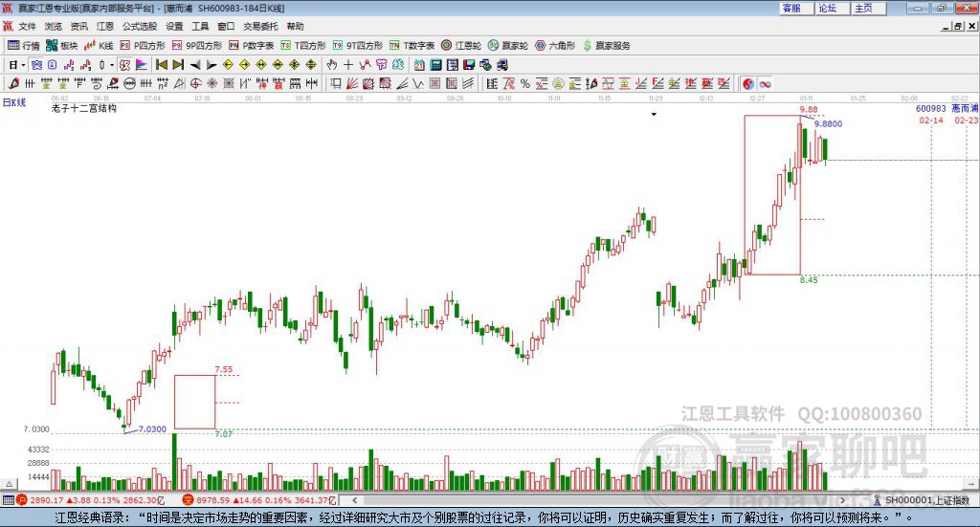Image resolution: width=980 pixels, height=527 pixels.
Task: Click the 老子十二宫结构 chart label
Action: [x=84, y=108]
